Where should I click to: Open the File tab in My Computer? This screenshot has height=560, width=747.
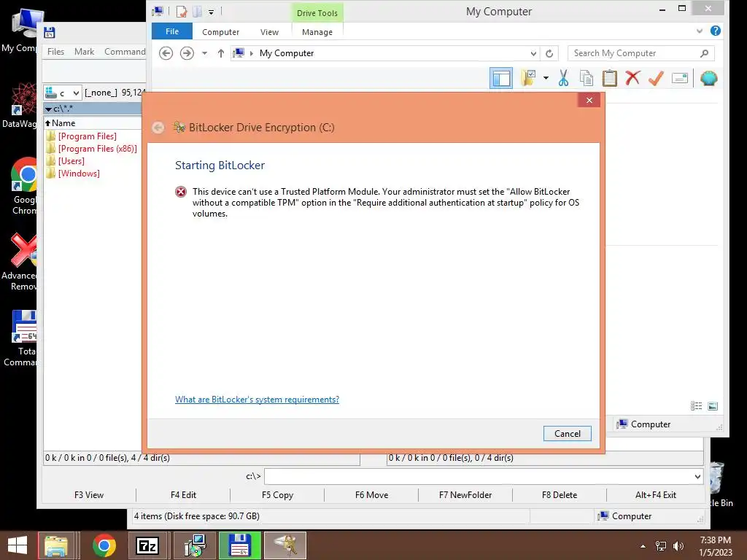172,31
